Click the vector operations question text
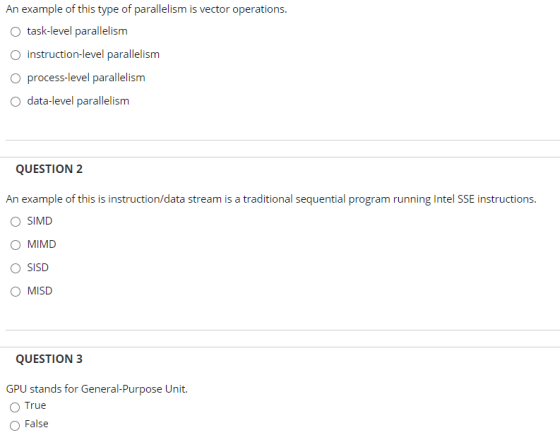Viewport: 560px width, 435px height. 146,9
